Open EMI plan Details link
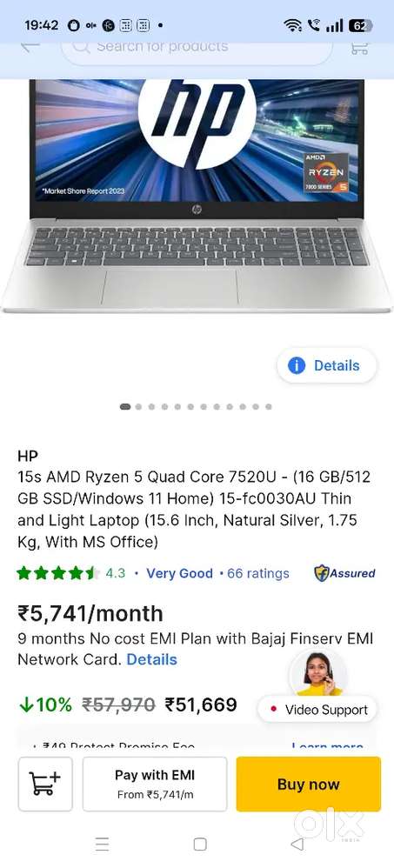The width and height of the screenshot is (394, 868). click(151, 659)
